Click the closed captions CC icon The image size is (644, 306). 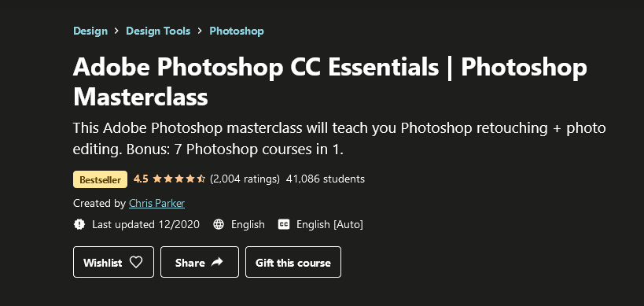click(284, 224)
